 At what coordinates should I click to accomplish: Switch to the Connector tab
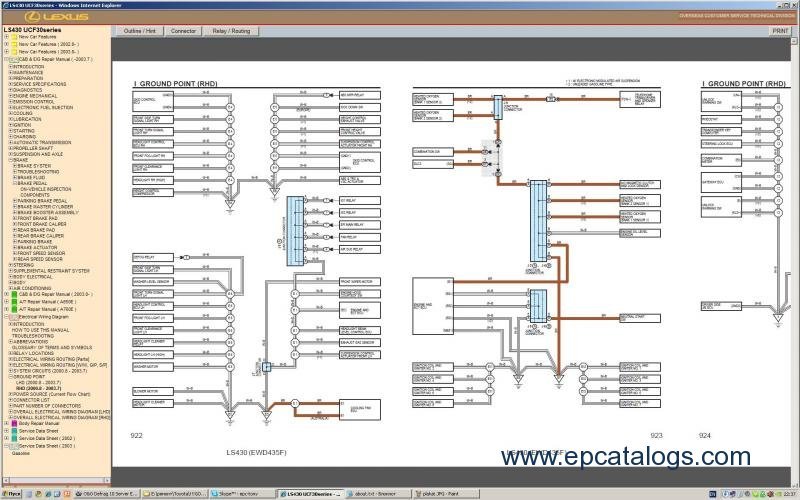[183, 31]
